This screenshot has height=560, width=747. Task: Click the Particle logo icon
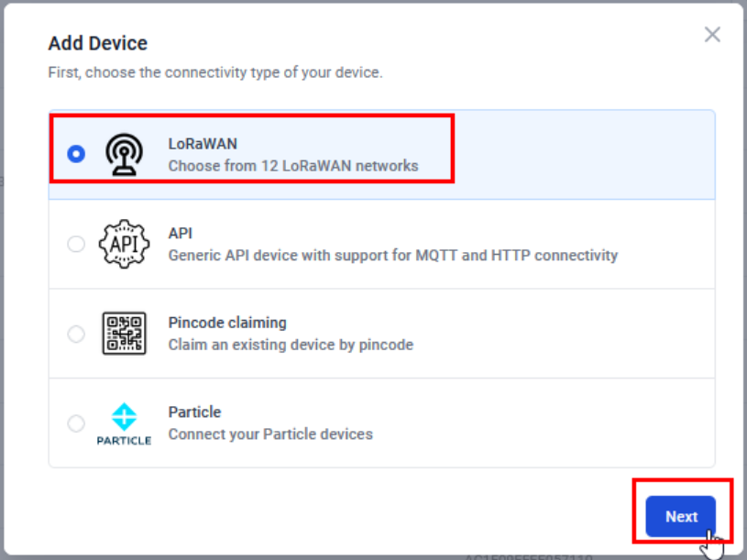[x=124, y=423]
